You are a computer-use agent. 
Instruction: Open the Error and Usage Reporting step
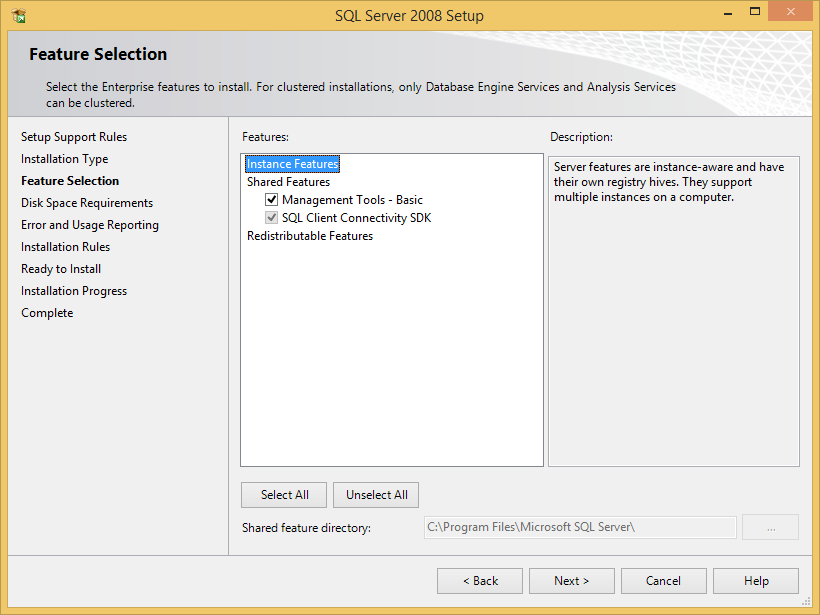89,225
